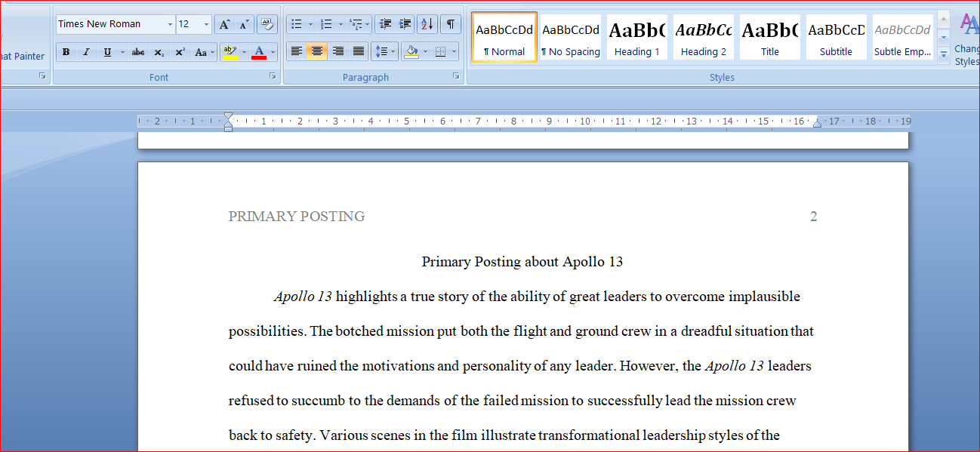This screenshot has width=980, height=452.
Task: Click the Sort A-Z icon
Action: (427, 24)
